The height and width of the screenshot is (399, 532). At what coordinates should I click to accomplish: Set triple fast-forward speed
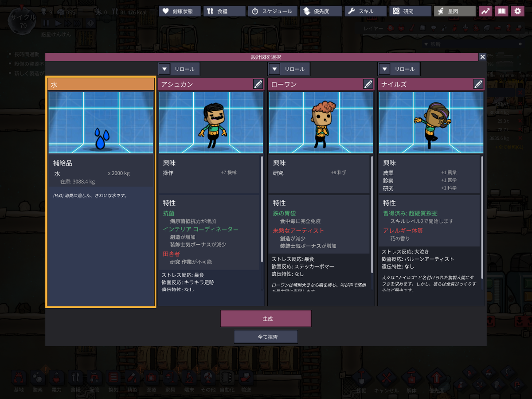click(x=78, y=23)
